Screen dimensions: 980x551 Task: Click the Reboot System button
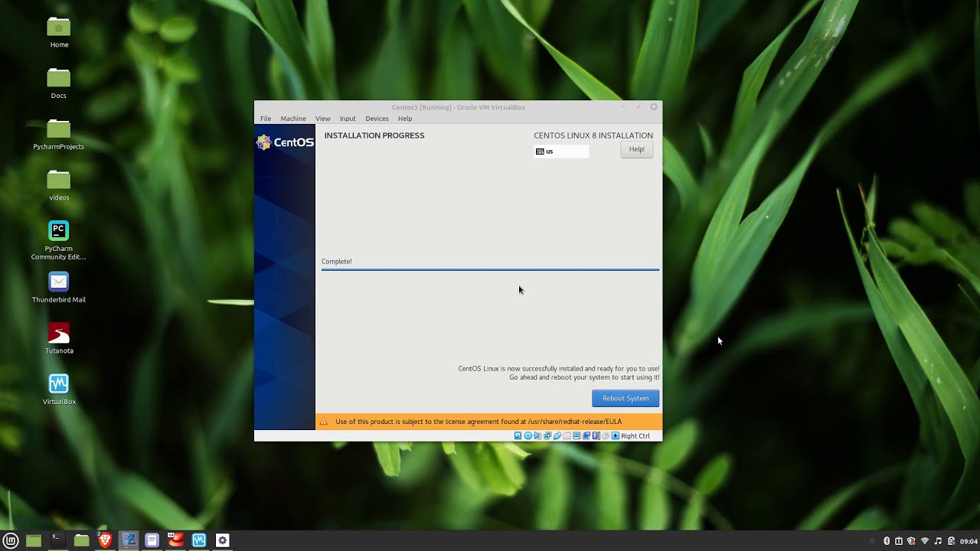point(625,398)
